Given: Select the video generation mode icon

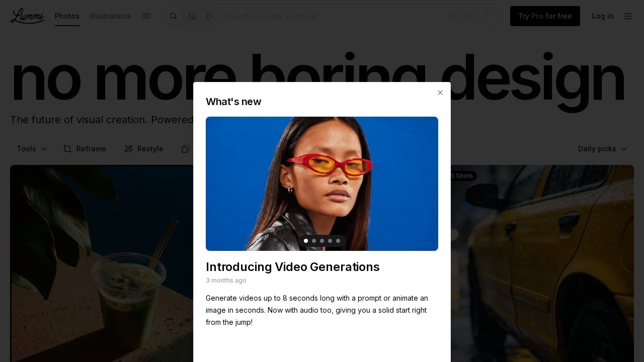Looking at the screenshot, I should (x=210, y=16).
